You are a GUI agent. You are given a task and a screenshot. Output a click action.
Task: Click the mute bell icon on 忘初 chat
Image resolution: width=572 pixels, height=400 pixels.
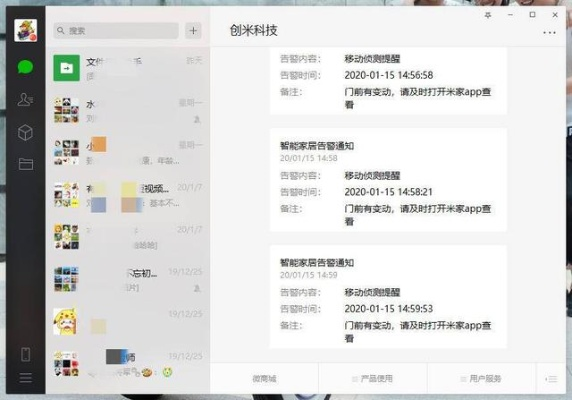point(197,288)
